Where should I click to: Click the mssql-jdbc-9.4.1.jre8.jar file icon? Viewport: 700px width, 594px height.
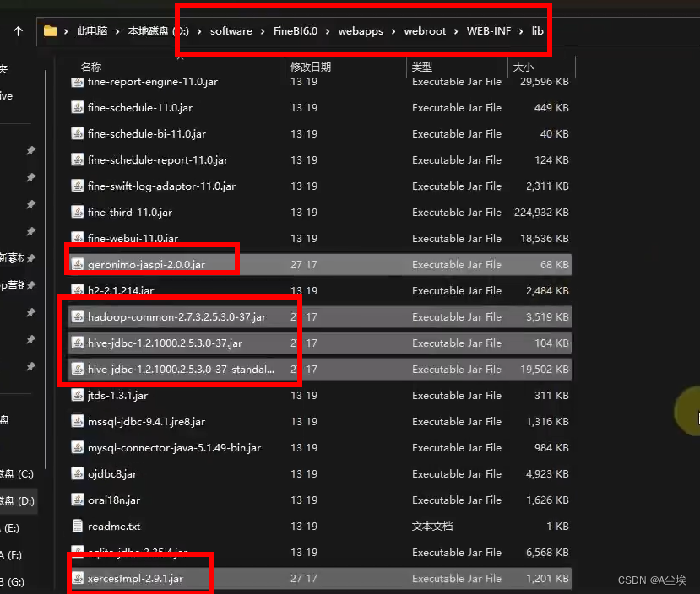(x=78, y=421)
